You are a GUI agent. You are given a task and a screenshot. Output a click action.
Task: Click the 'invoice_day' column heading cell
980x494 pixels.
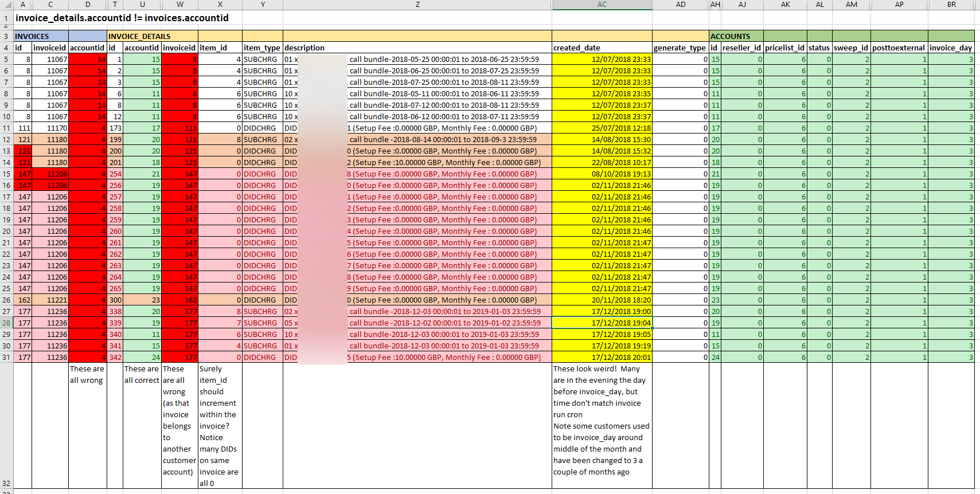pos(951,48)
